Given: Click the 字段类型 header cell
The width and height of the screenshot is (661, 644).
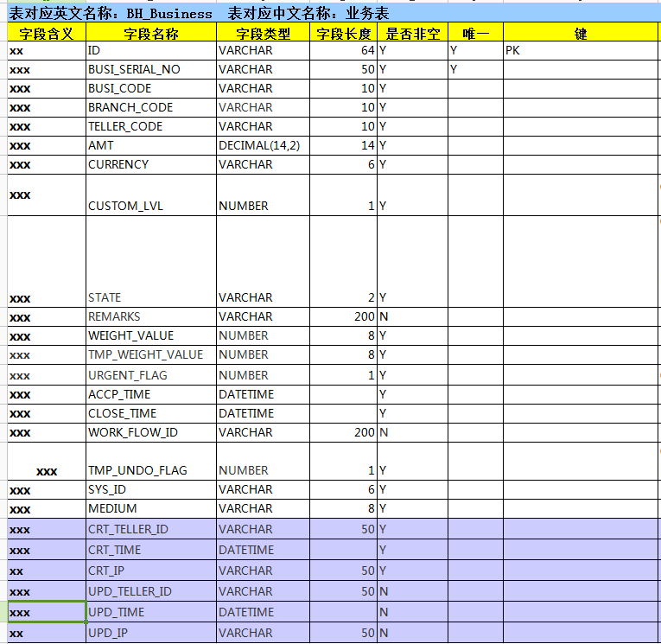Looking at the screenshot, I should tap(263, 33).
